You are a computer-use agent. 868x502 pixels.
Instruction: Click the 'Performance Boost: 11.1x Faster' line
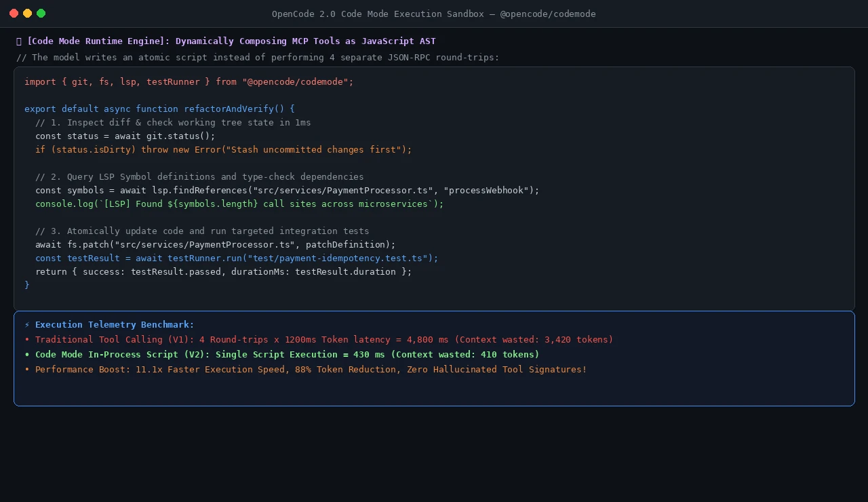coord(305,370)
